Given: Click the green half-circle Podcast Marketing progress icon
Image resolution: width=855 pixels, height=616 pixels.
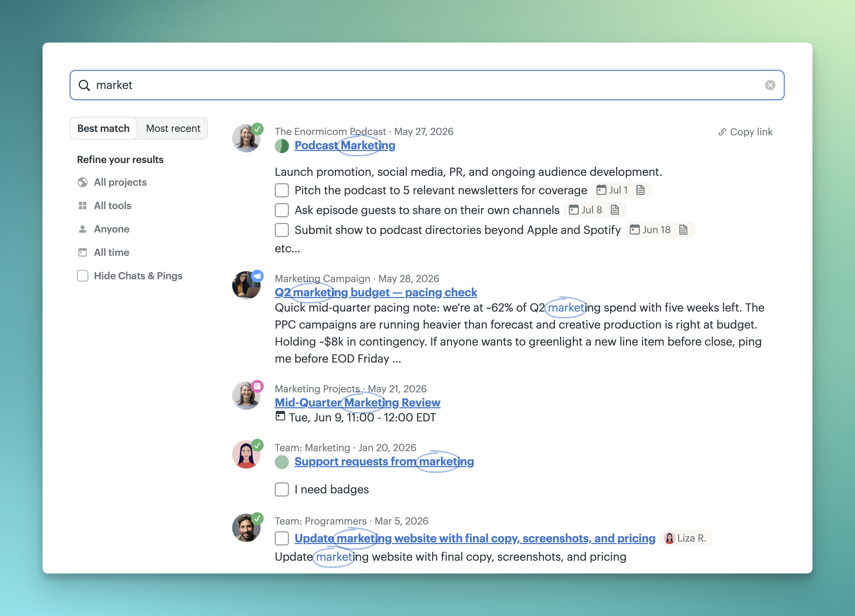Looking at the screenshot, I should 281,146.
